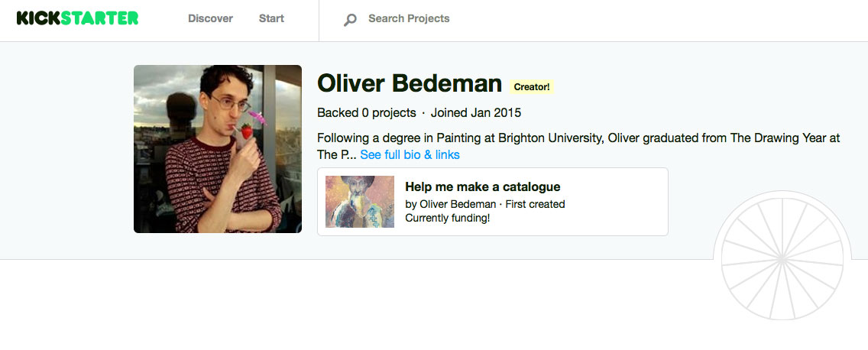The height and width of the screenshot is (350, 868).
Task: Select Oliver Bedeman's profile photo
Action: click(x=218, y=149)
